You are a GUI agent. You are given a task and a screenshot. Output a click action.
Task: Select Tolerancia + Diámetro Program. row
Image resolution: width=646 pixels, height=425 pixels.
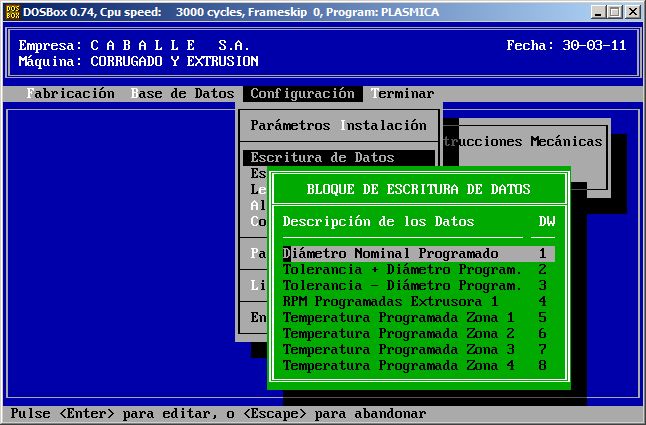(402, 270)
